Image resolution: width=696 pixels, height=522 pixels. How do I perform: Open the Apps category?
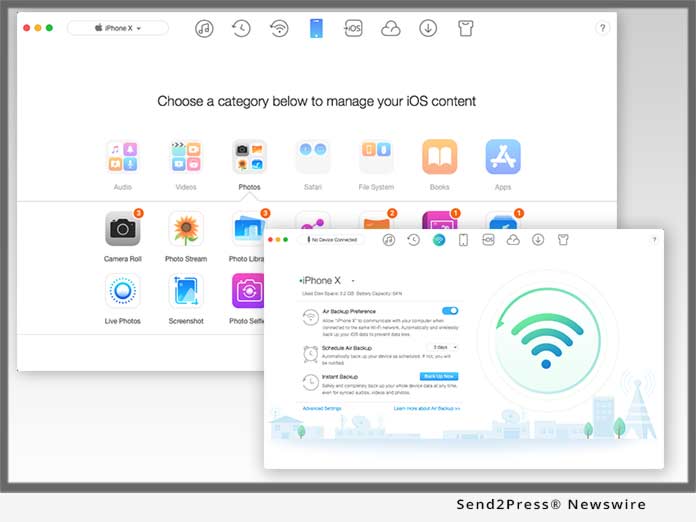point(503,158)
